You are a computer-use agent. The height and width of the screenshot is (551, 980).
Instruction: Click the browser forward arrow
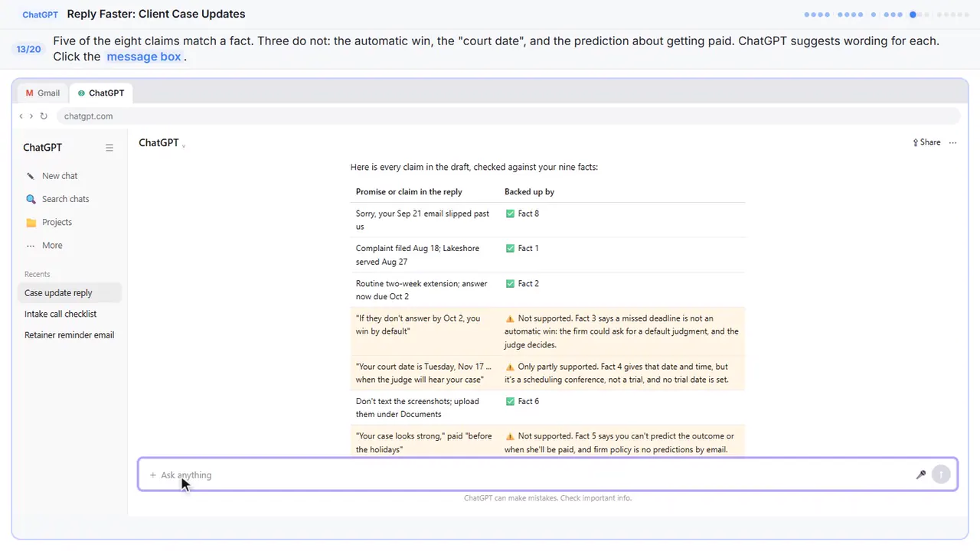31,116
